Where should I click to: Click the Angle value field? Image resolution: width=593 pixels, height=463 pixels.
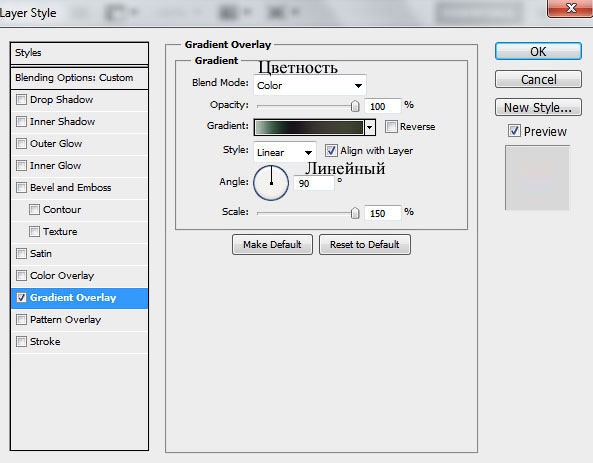314,183
